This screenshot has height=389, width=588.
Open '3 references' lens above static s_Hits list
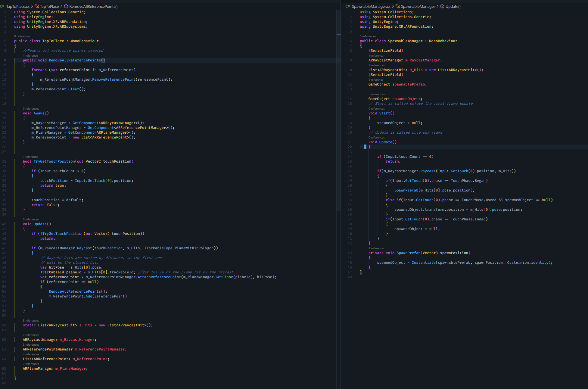coord(31,321)
